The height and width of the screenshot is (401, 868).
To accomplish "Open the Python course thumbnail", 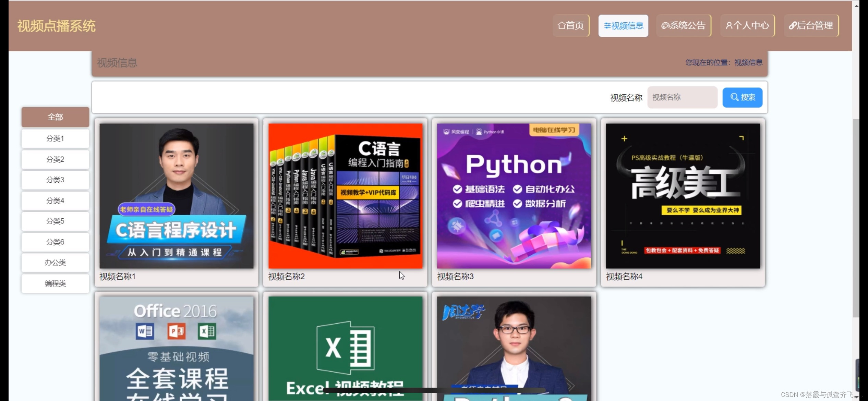I will tap(514, 196).
